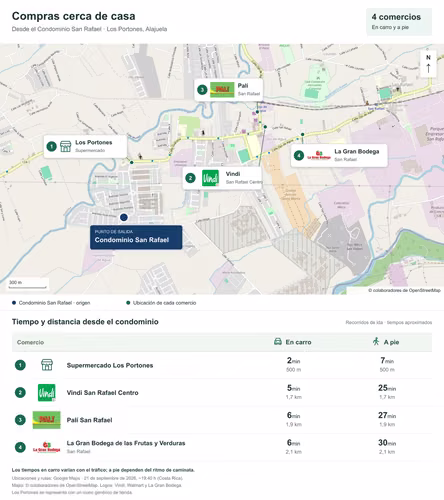Click the Vindi logo in the table row
The height and width of the screenshot is (500, 444).
(46, 392)
